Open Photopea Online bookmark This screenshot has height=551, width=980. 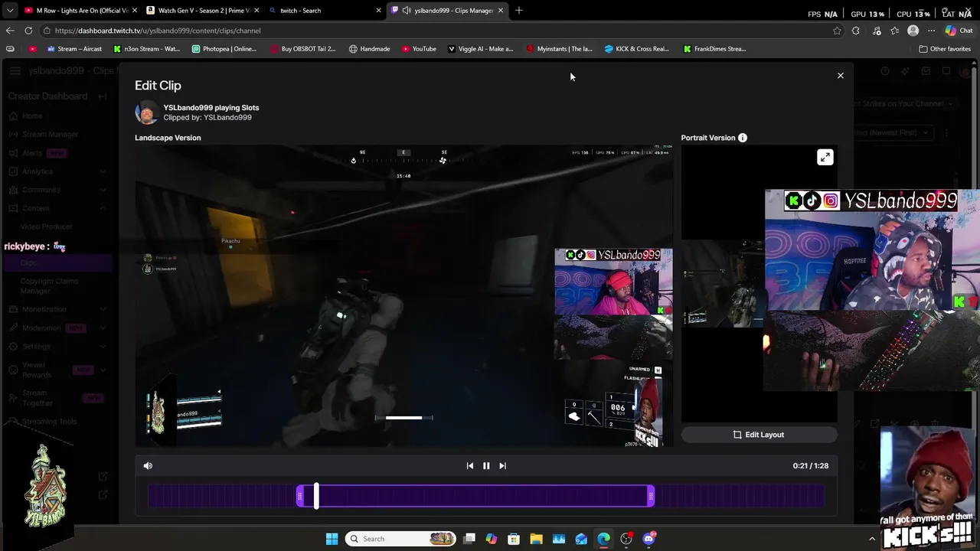click(224, 49)
